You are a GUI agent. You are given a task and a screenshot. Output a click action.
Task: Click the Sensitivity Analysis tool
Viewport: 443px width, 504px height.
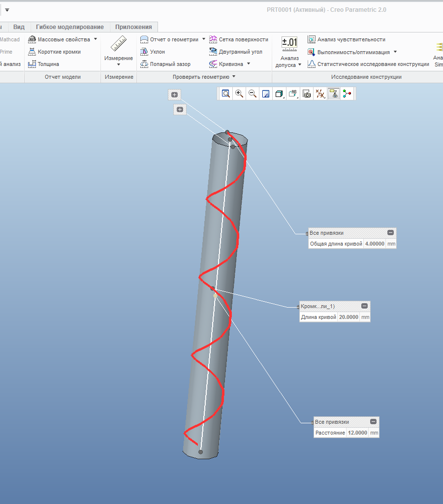(347, 39)
